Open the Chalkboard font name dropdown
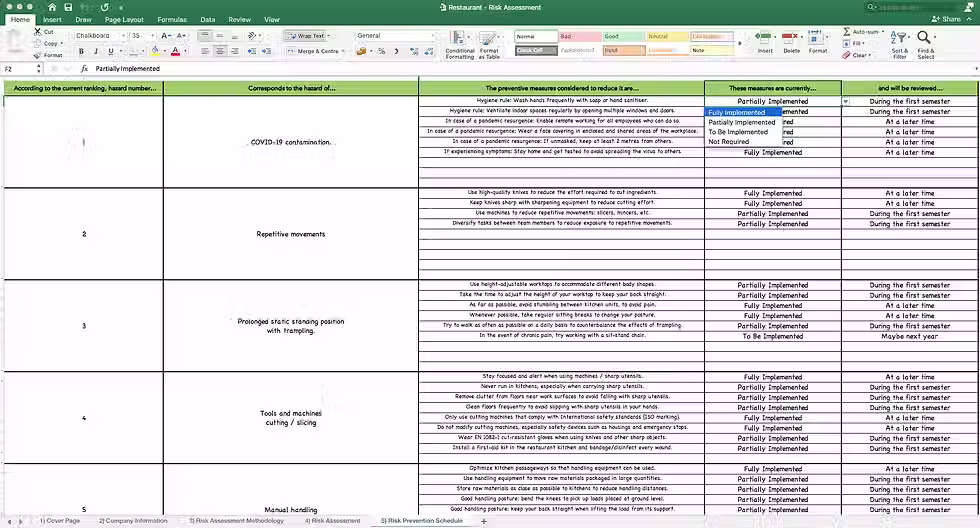 pos(122,36)
